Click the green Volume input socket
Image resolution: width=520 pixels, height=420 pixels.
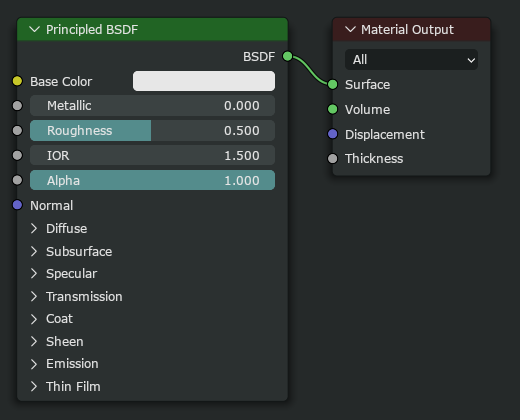332,109
